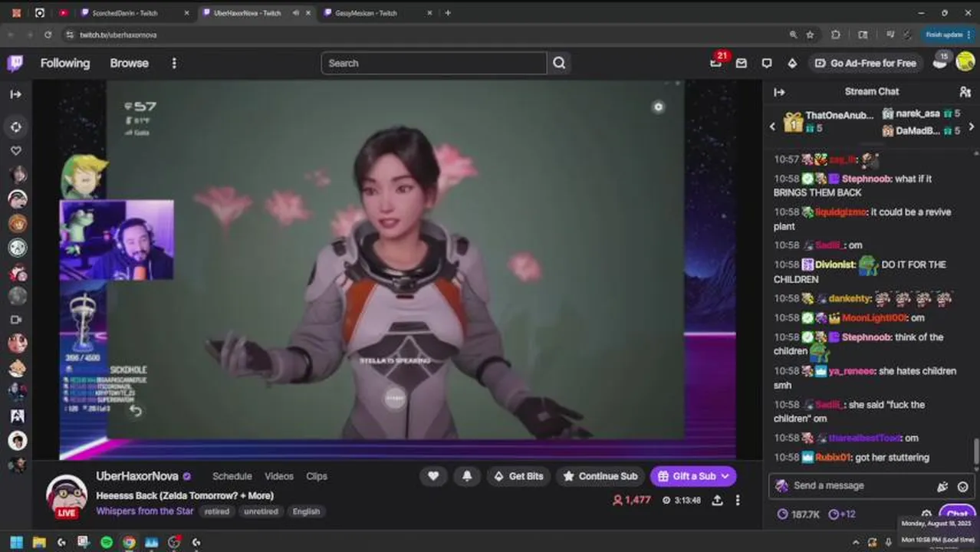
Task: Open the stream three-dot options menu
Action: pos(738,500)
